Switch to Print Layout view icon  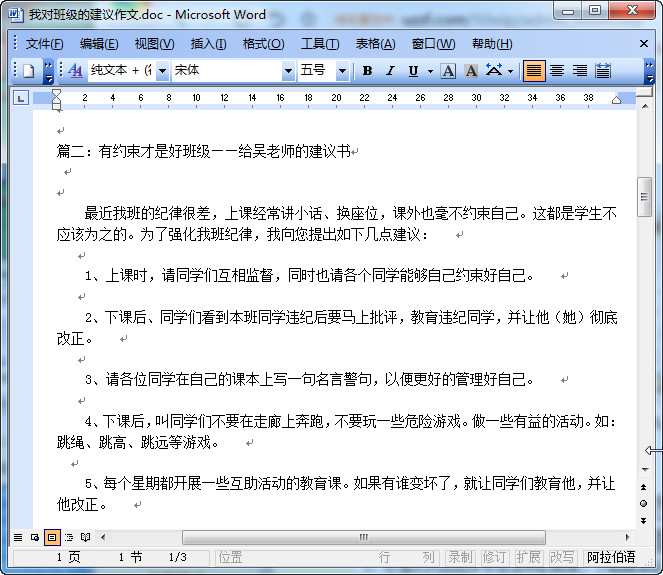point(52,537)
